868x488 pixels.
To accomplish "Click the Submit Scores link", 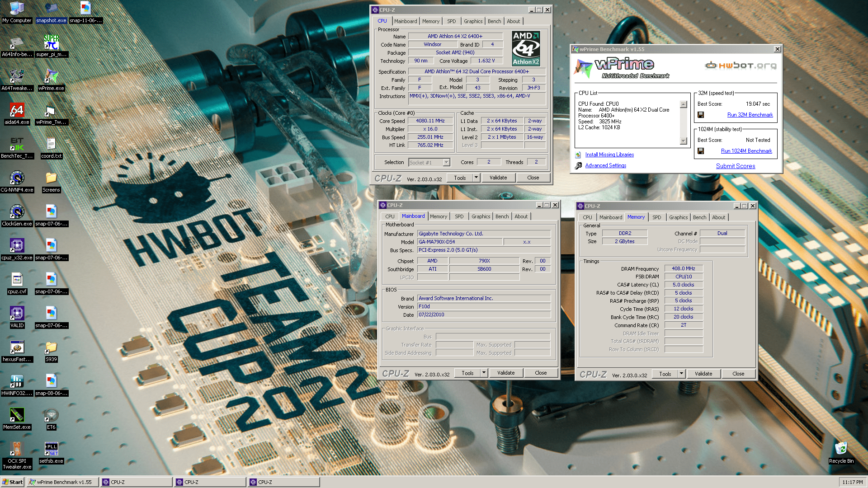I will pyautogui.click(x=736, y=166).
